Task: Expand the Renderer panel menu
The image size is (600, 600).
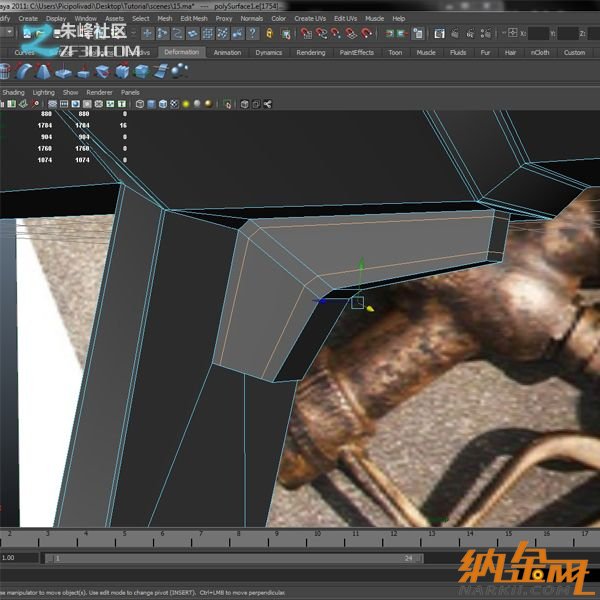Action: (99, 92)
